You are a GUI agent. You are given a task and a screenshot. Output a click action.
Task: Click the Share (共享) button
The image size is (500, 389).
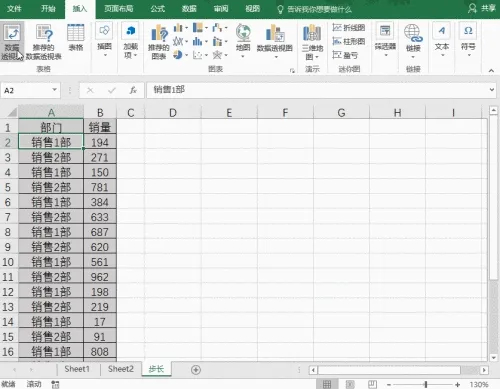tap(482, 8)
